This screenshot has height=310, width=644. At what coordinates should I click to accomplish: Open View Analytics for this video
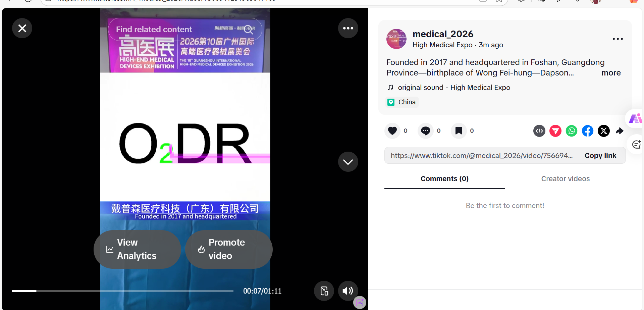coord(137,249)
